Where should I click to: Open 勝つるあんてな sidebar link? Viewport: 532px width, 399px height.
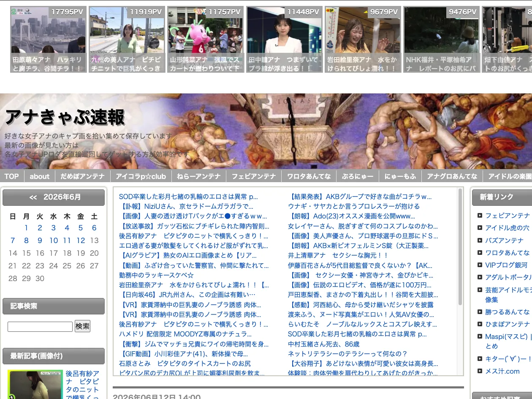(x=507, y=312)
